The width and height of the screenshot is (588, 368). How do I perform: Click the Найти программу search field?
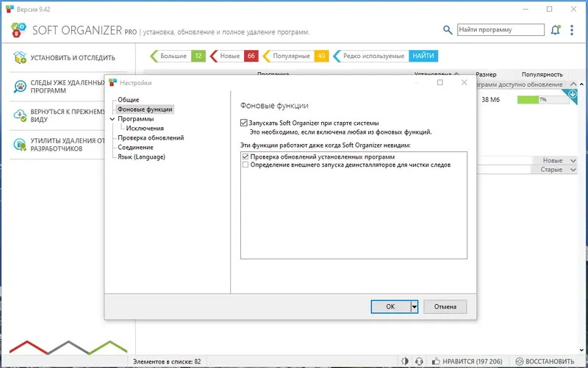pyautogui.click(x=501, y=29)
